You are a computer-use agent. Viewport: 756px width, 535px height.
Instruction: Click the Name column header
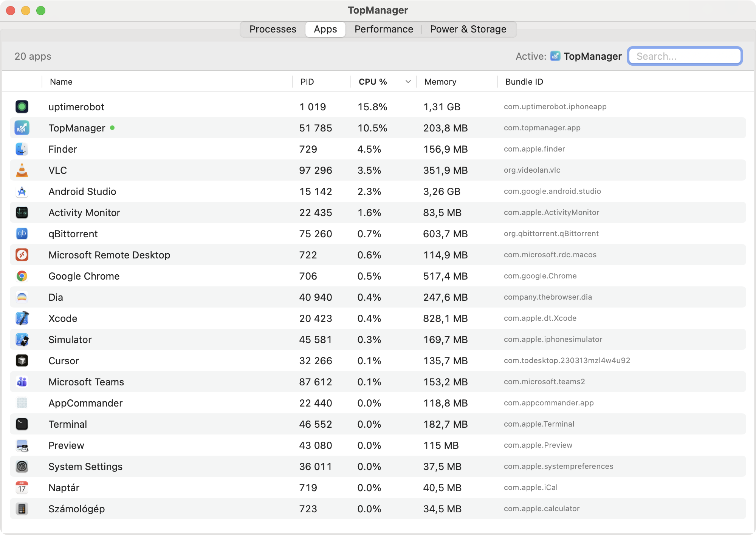pos(61,82)
